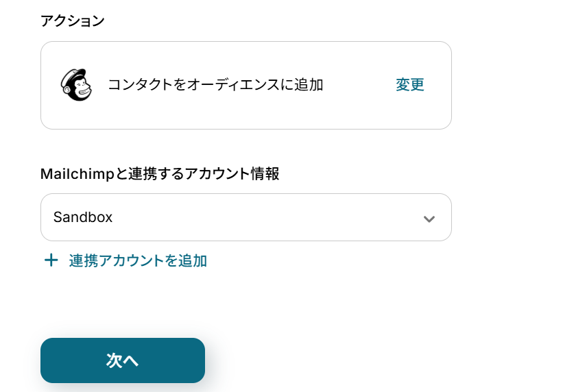Click the Mailchimpと連携するアカウント情報 label
Screen dimensions: 563x392
(160, 173)
